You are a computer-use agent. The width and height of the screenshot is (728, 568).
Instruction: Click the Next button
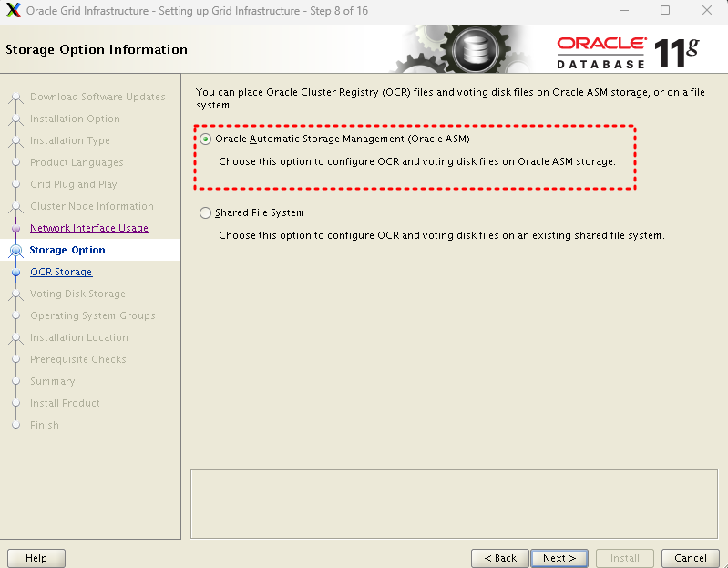[559, 558]
